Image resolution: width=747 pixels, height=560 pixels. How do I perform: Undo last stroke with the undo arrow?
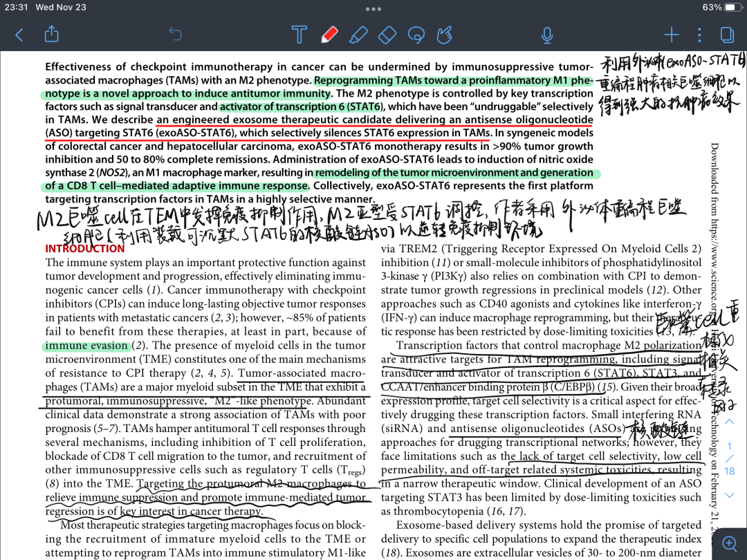coord(175,35)
